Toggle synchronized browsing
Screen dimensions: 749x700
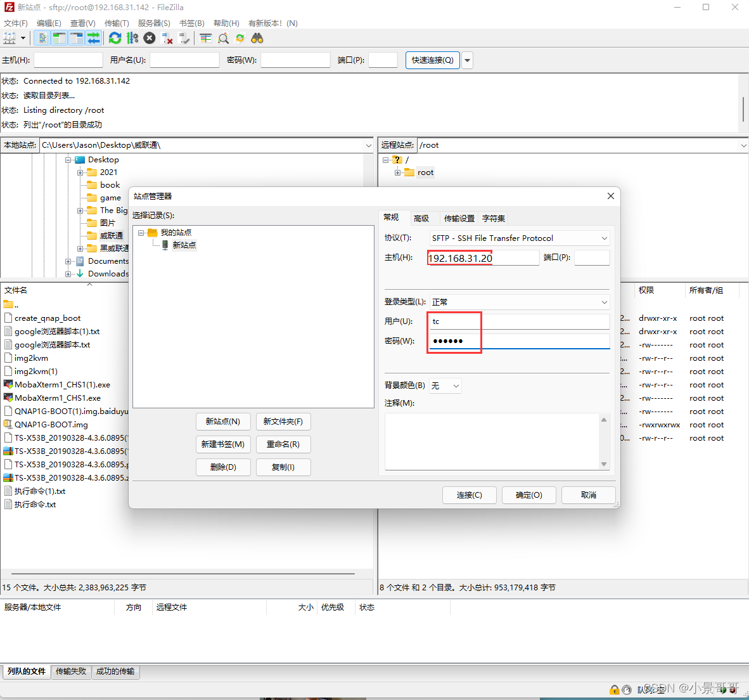click(240, 38)
